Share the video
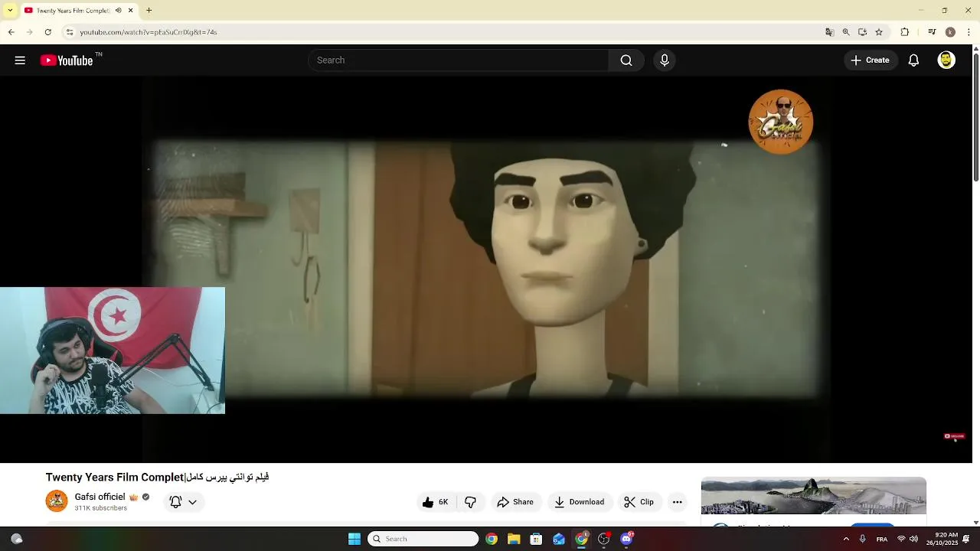980x551 pixels. [515, 502]
